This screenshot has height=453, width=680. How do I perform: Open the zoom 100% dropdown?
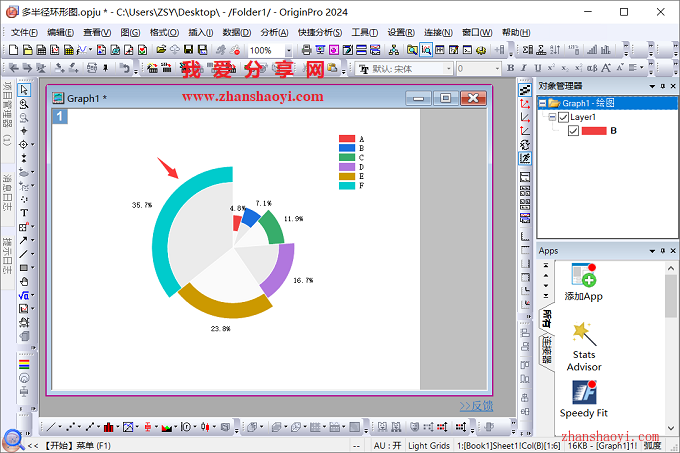(288, 51)
